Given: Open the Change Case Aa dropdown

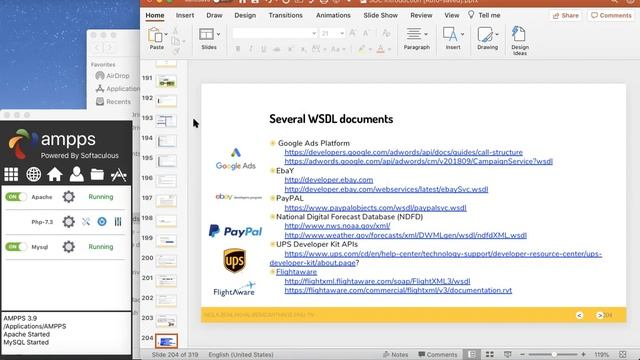Looking at the screenshot, I should 337,49.
